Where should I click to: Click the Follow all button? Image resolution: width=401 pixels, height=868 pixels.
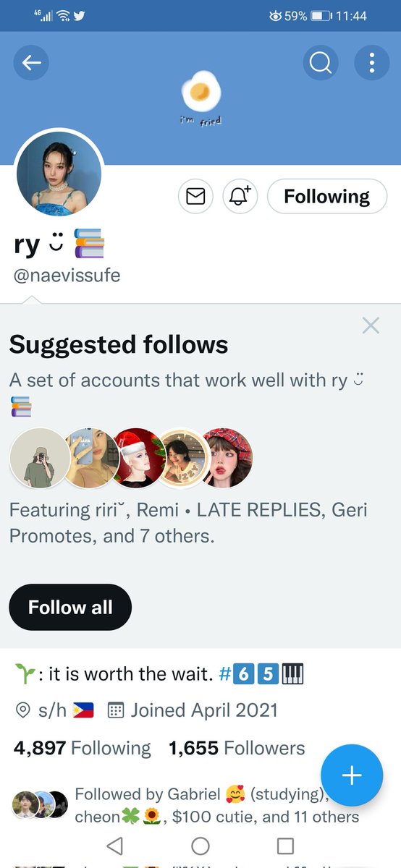point(70,608)
